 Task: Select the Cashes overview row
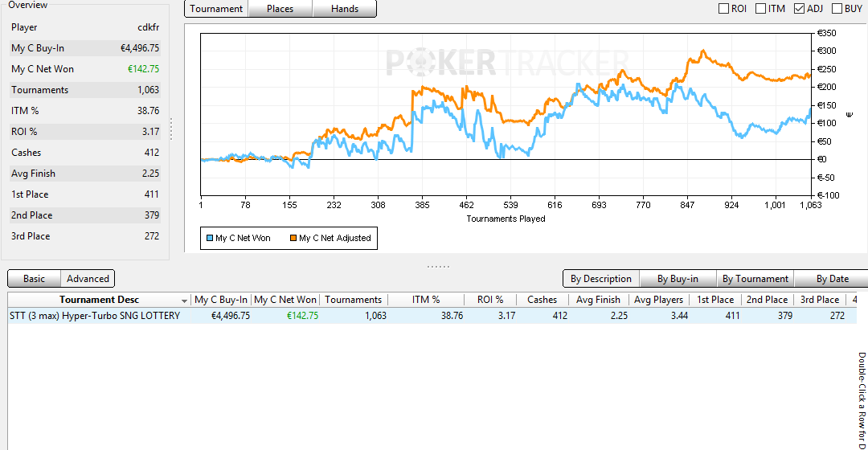85,152
